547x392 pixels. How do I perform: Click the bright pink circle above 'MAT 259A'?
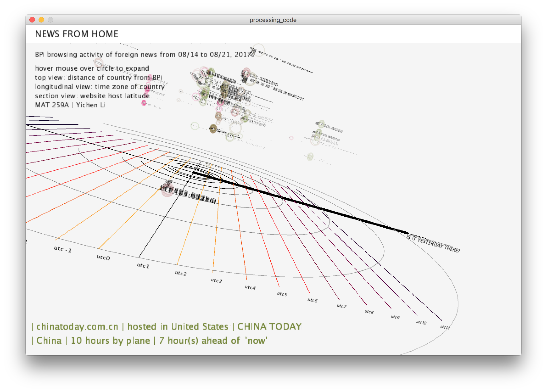[x=144, y=103]
